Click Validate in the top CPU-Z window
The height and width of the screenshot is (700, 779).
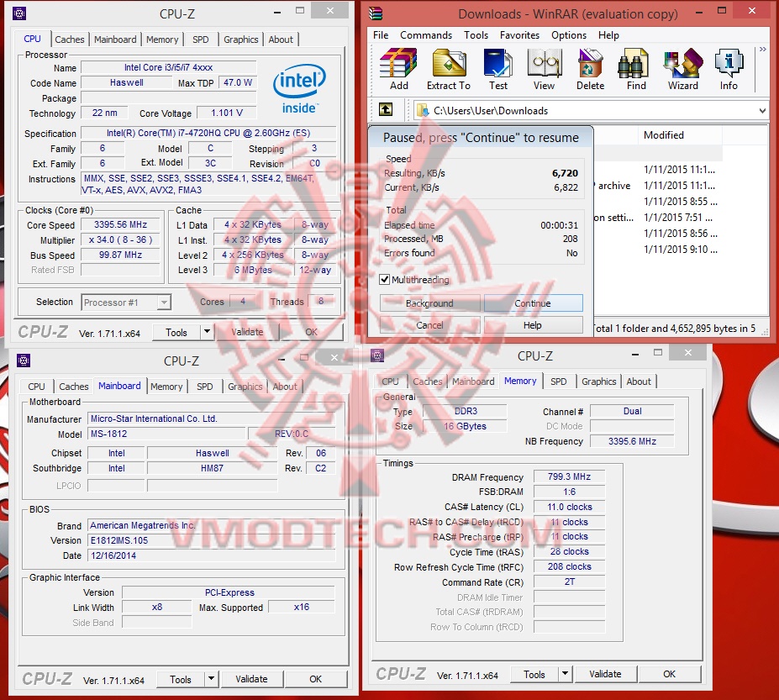point(247,332)
